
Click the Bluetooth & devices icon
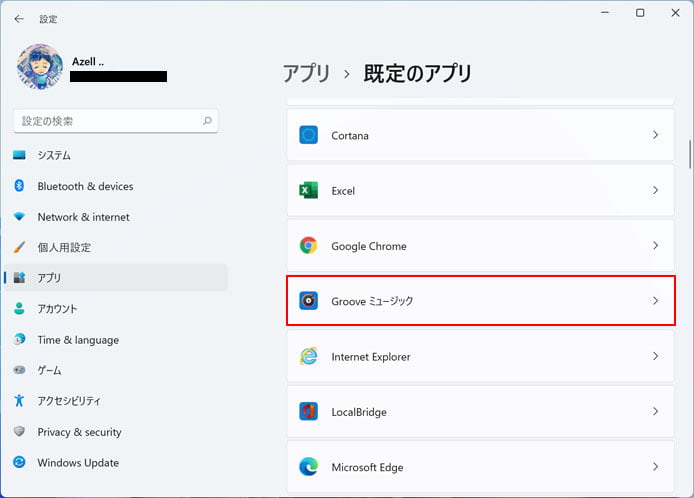pos(19,185)
